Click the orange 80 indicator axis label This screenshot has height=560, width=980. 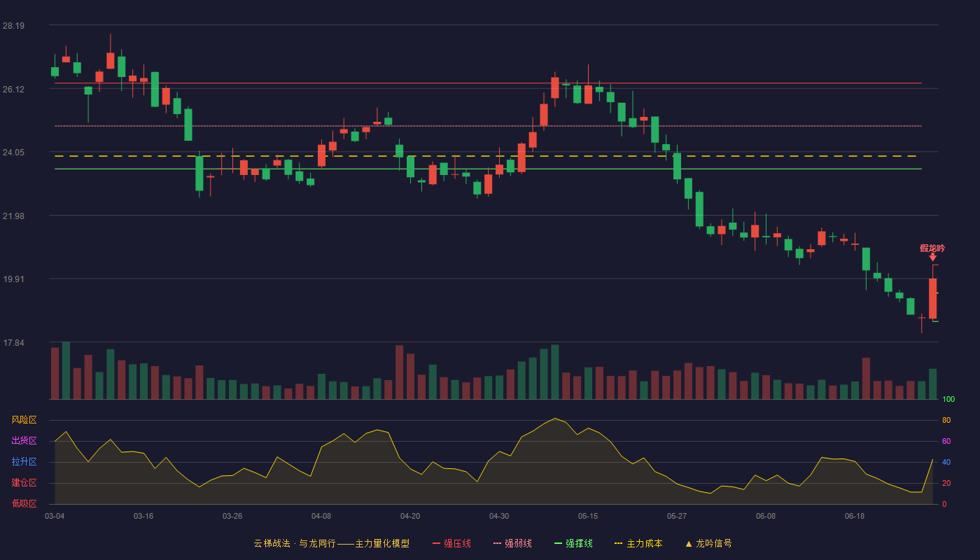[946, 420]
